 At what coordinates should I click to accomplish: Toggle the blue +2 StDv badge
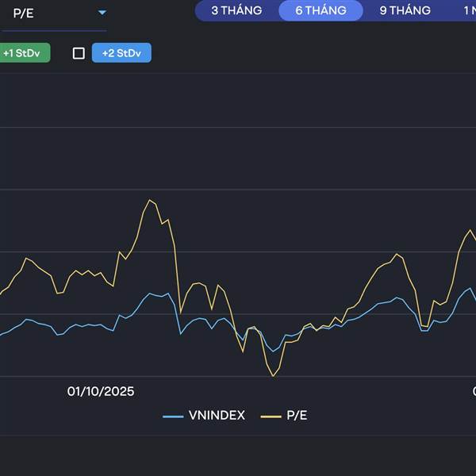click(121, 53)
